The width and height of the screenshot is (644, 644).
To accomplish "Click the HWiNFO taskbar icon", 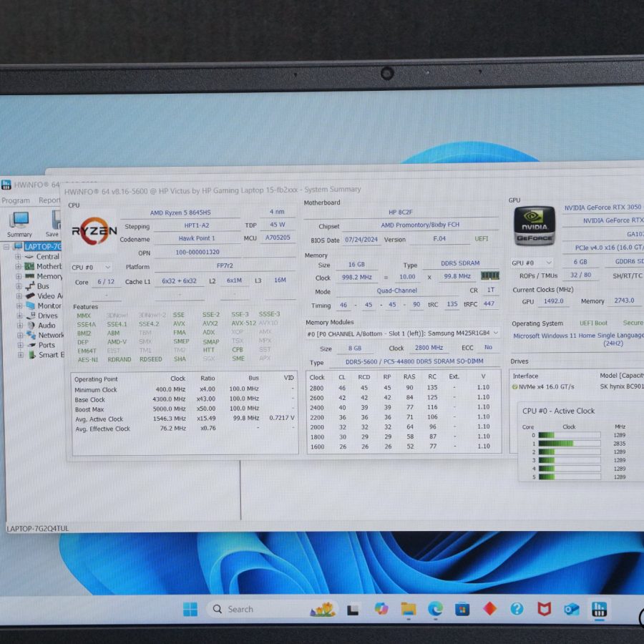I will 599,609.
